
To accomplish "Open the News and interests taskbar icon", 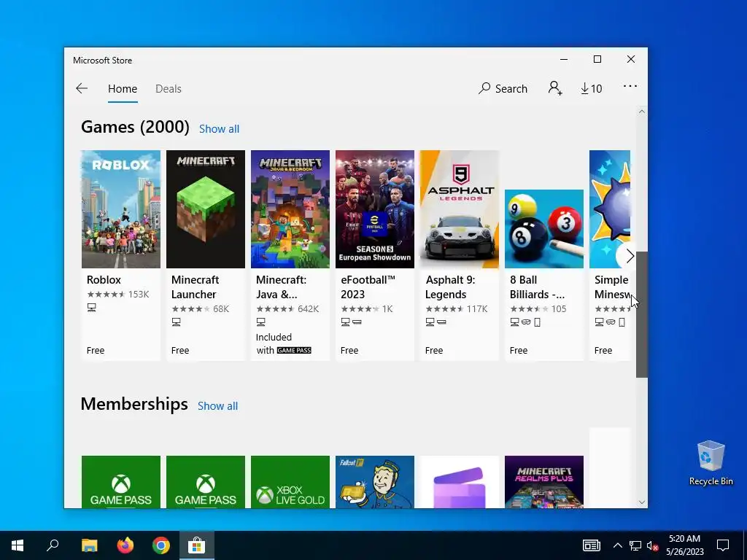I will pos(591,545).
